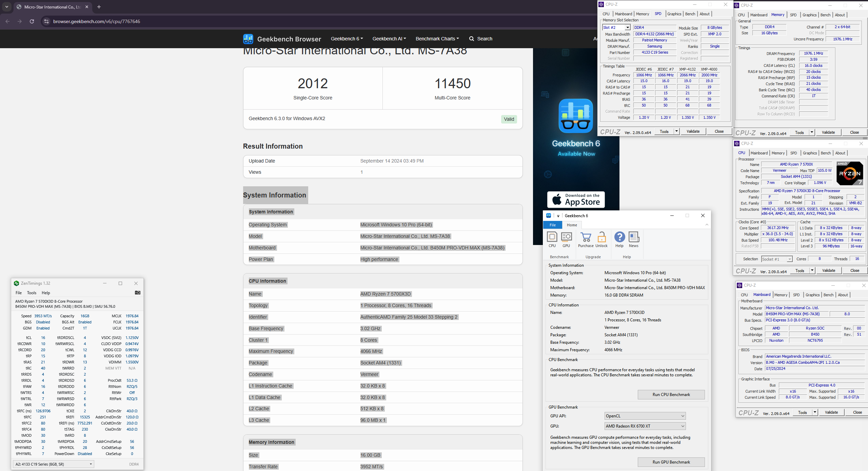Open ZenTimings Tools menu
The image size is (868, 471).
[x=32, y=293]
